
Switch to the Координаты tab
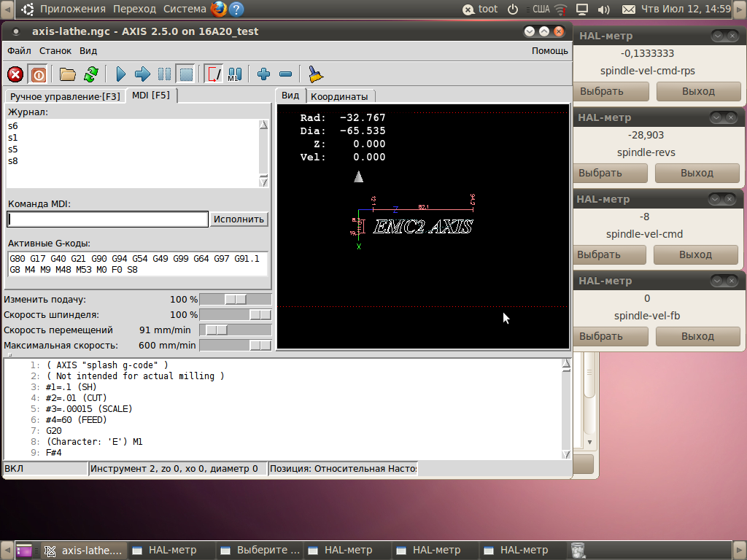339,96
